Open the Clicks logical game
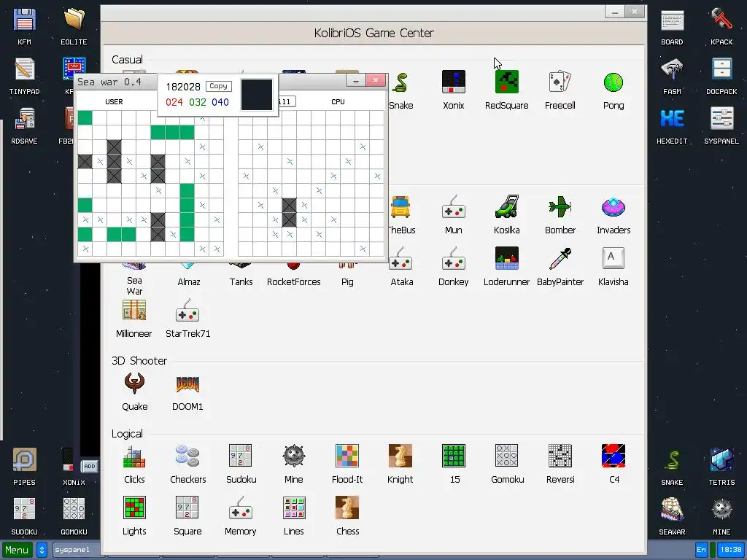The image size is (747, 560). [134, 464]
